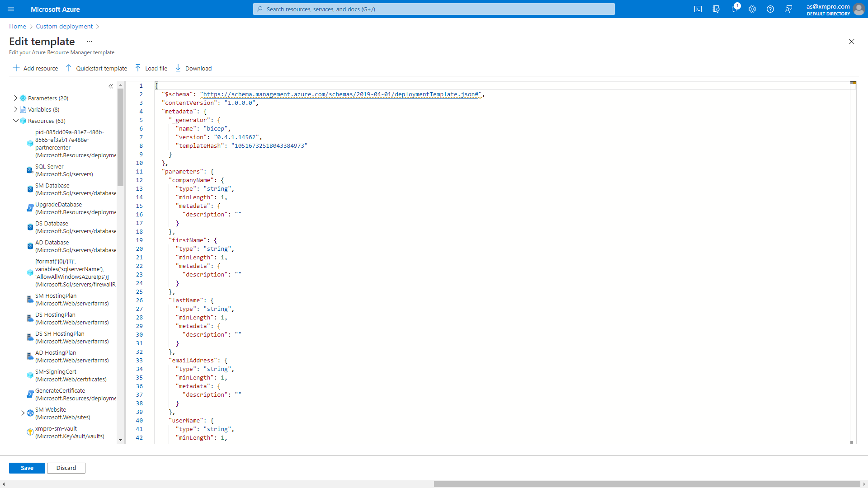Screen dimensions: 868x488
Task: Click the Download arrow icon
Action: pos(178,68)
